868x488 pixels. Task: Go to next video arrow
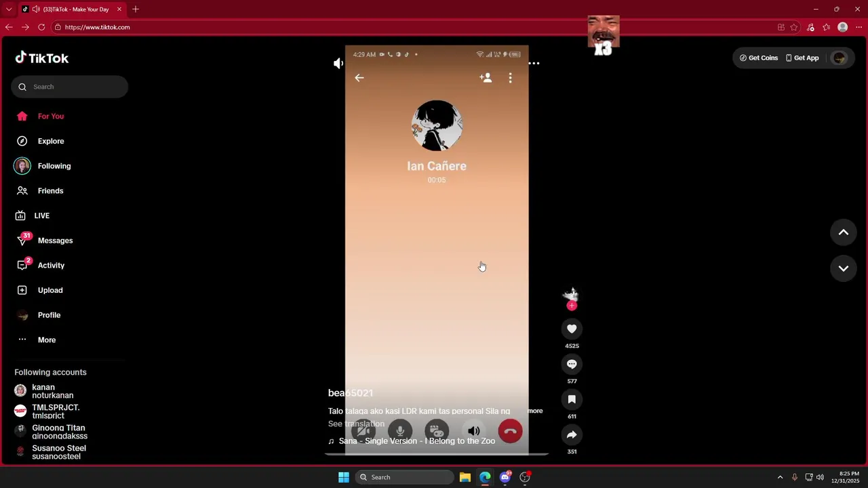pyautogui.click(x=844, y=268)
